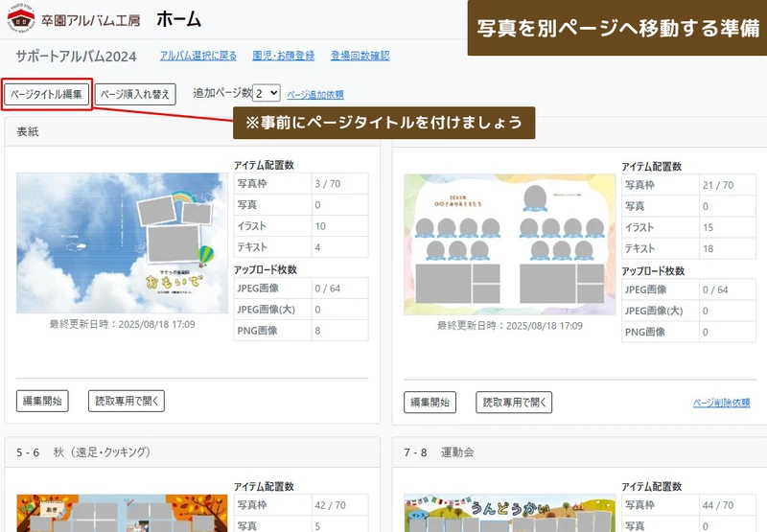
Task: Click the 表紙 card 0 / 64 JPEG画像 value
Action: (x=328, y=289)
